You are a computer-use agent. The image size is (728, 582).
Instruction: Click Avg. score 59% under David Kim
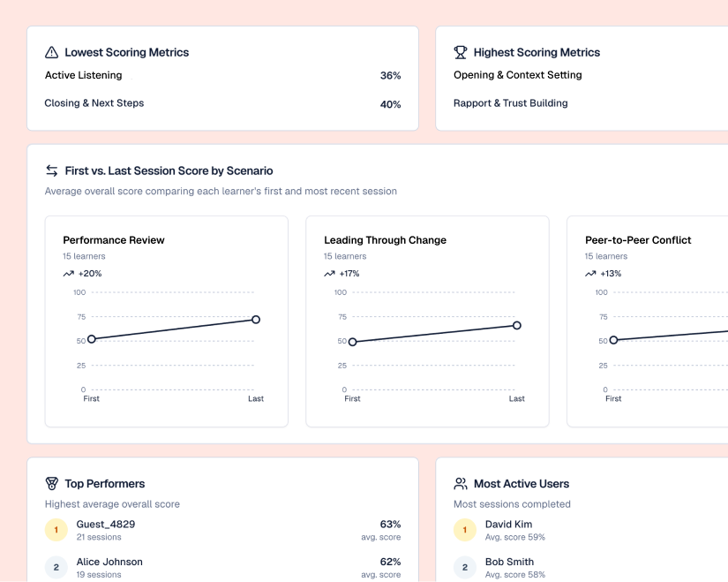tap(515, 537)
